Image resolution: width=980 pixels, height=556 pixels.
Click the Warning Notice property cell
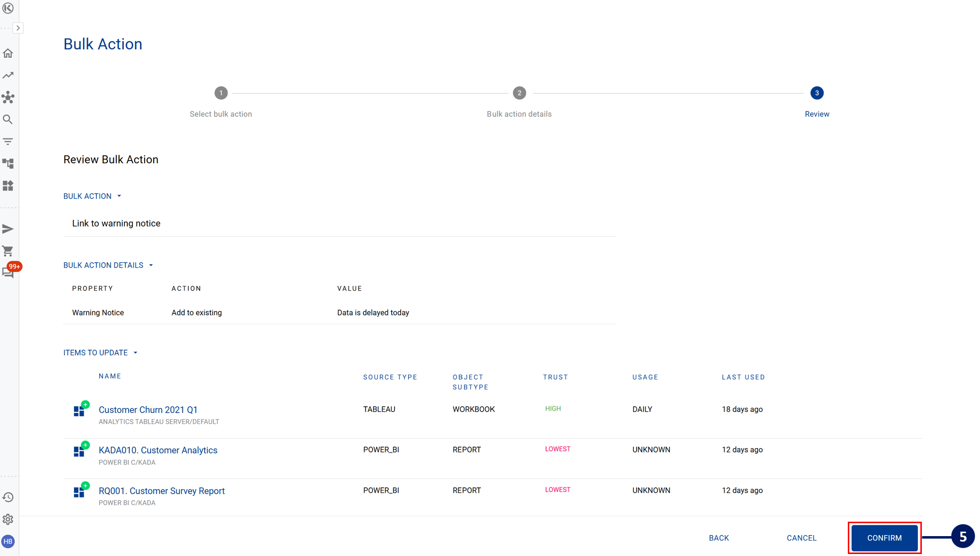click(98, 313)
